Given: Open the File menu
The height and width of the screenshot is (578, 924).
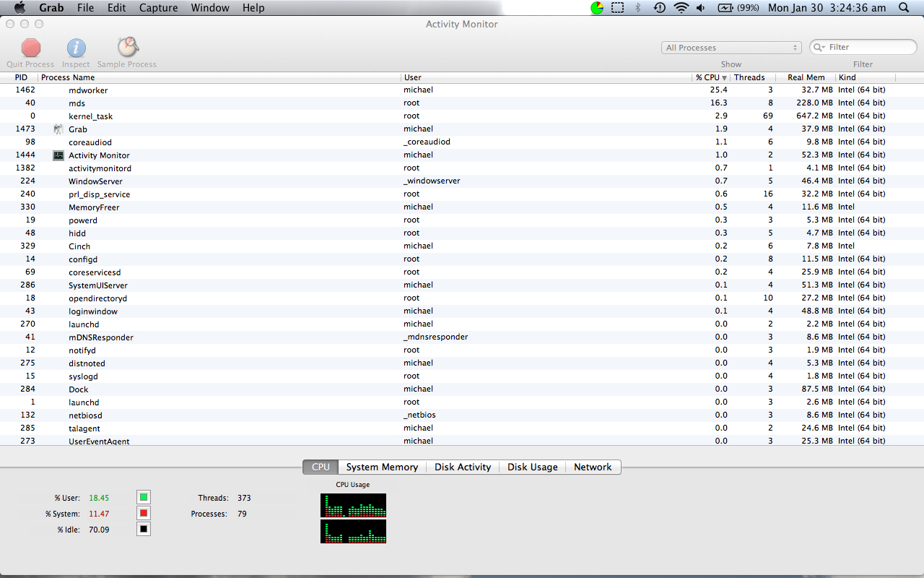Looking at the screenshot, I should (x=85, y=8).
